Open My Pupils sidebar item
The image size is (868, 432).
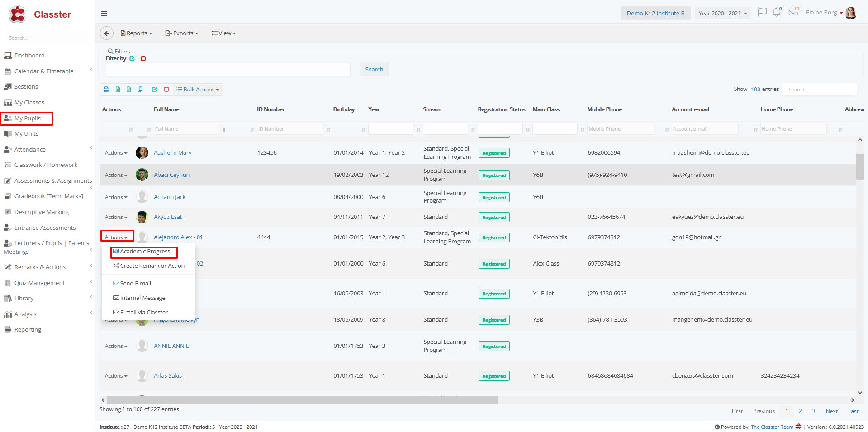click(x=27, y=119)
